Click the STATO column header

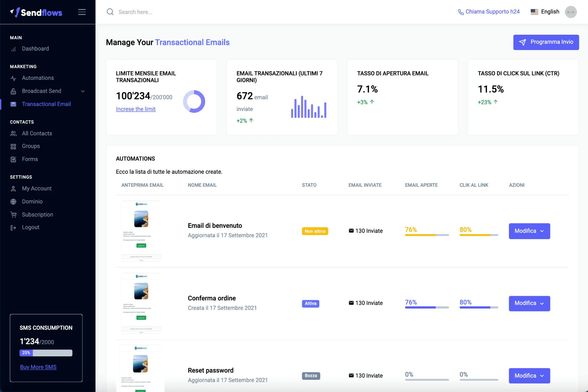point(309,185)
